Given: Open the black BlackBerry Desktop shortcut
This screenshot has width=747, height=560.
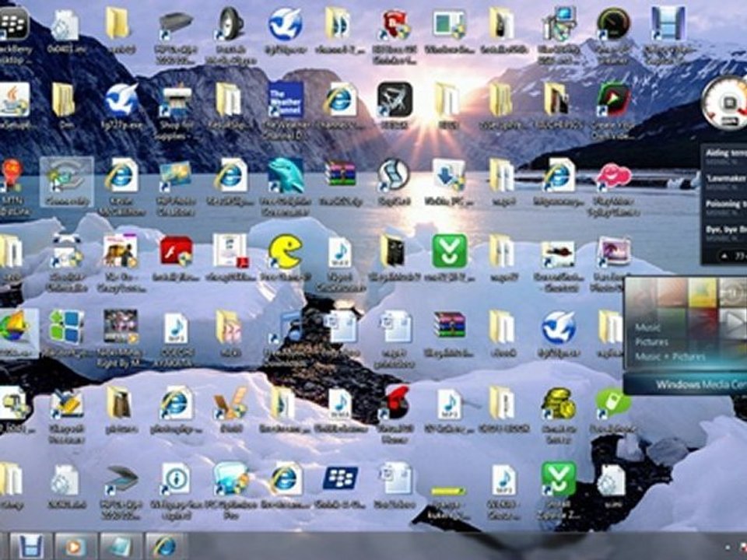Looking at the screenshot, I should pyautogui.click(x=13, y=23).
